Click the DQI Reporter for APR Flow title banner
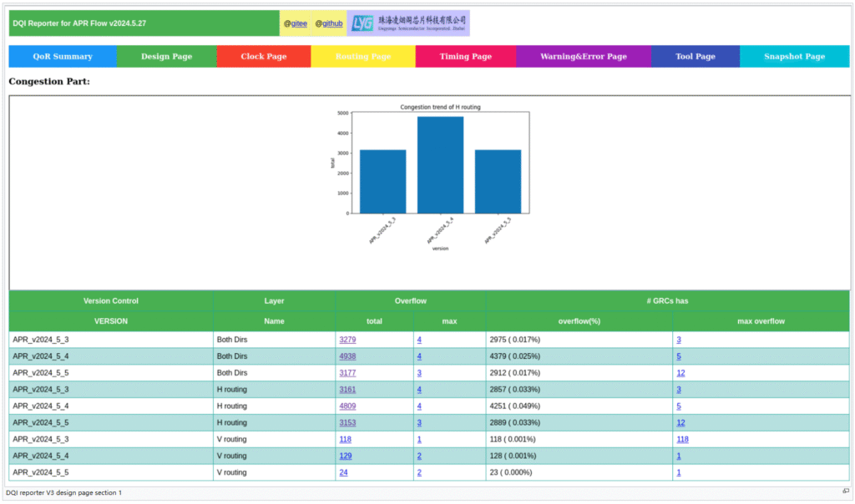The width and height of the screenshot is (855, 504). pyautogui.click(x=144, y=23)
